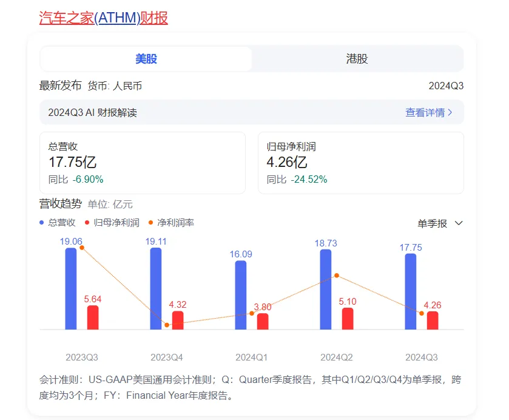Click the 2024Q2 axis label
509x420 pixels.
click(337, 357)
